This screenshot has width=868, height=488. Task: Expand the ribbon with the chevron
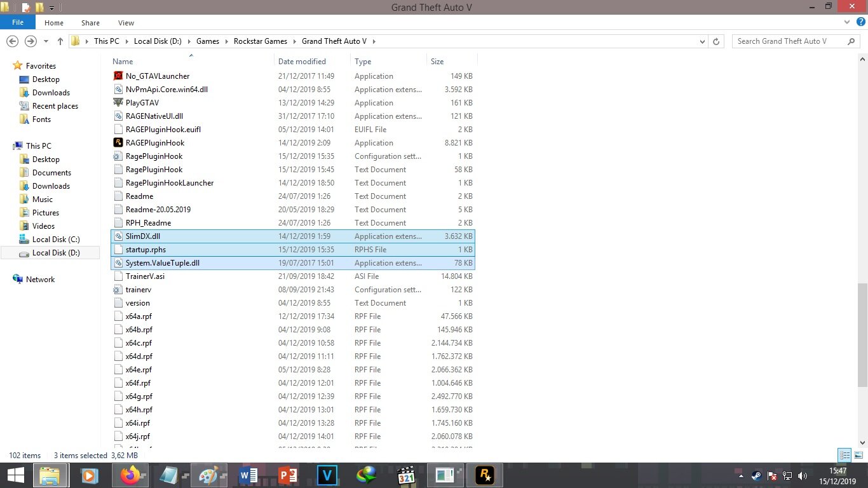(x=847, y=22)
